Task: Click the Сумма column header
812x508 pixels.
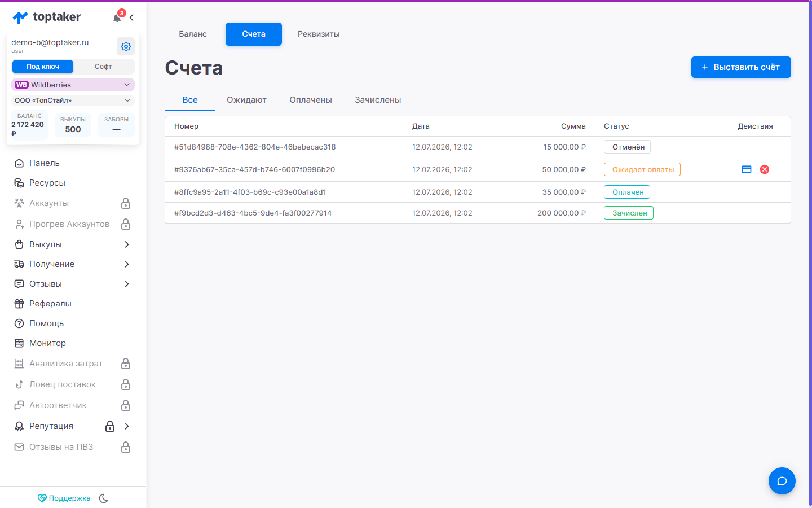Action: tap(573, 126)
